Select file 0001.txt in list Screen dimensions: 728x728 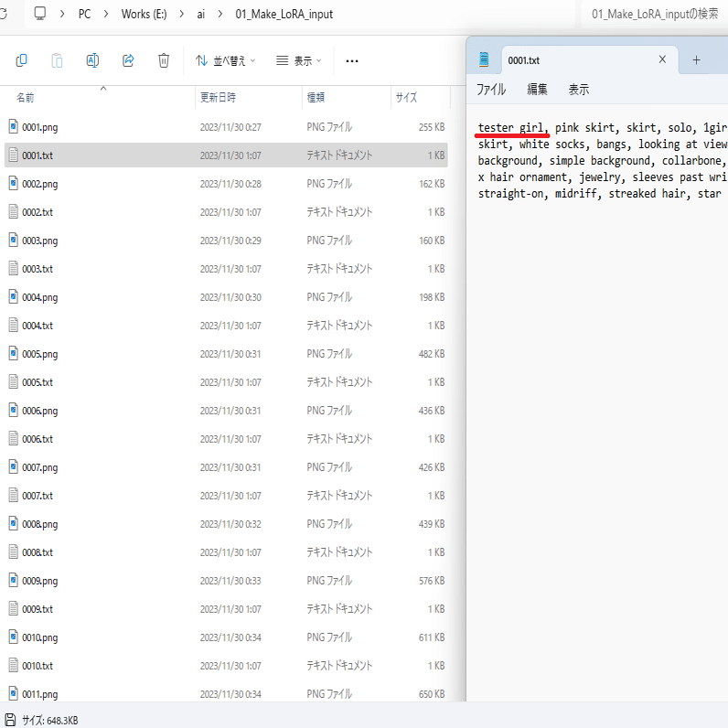click(226, 155)
